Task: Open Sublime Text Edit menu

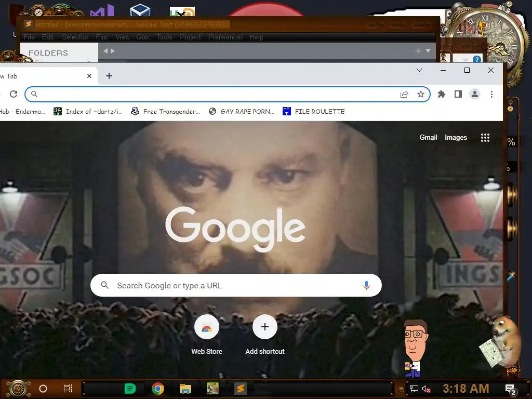Action: (48, 37)
